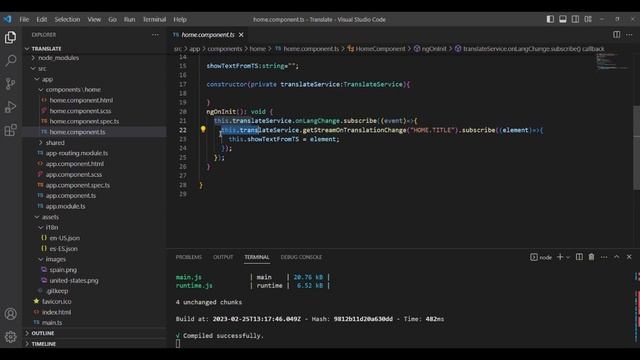
Task: Toggle primary side bar layout icon
Action: pyautogui.click(x=550, y=19)
